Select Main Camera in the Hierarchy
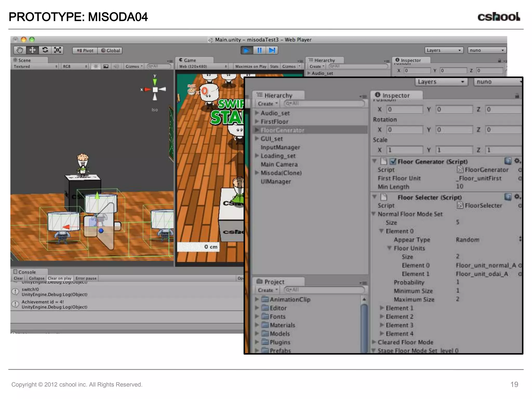This screenshot has width=532, height=399. (x=279, y=164)
